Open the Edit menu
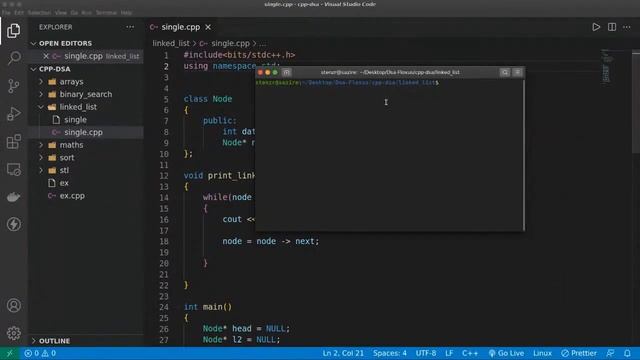Image resolution: width=640 pixels, height=360 pixels. tap(19, 13)
